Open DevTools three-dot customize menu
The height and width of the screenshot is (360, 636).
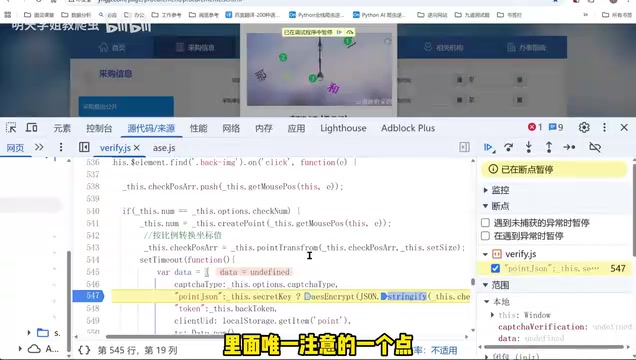coord(604,128)
